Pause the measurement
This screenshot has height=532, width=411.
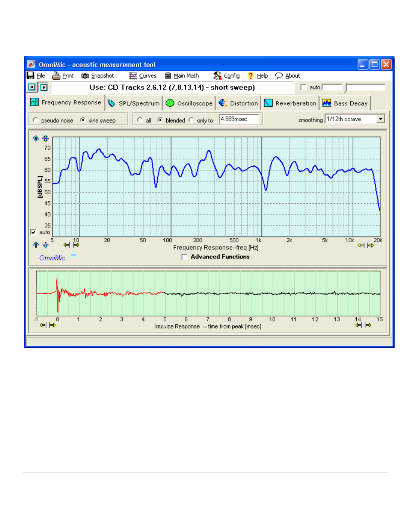[32, 87]
